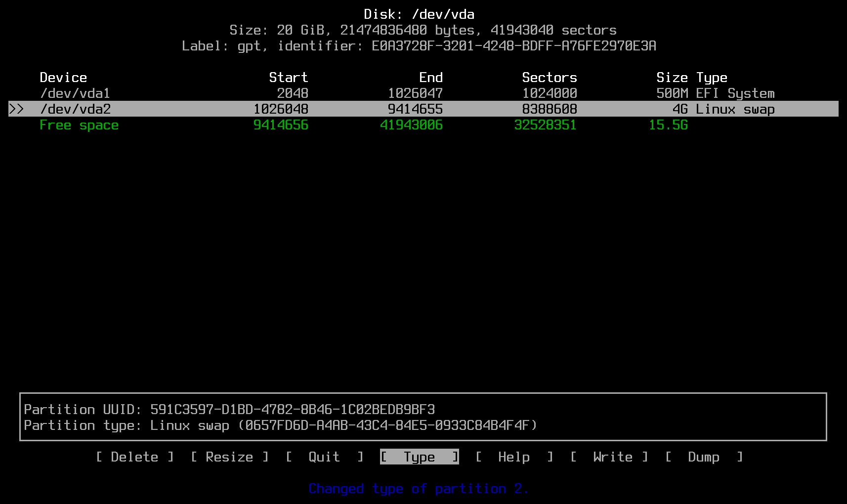847x504 pixels.
Task: Click the start sector value 1026048
Action: (x=281, y=109)
